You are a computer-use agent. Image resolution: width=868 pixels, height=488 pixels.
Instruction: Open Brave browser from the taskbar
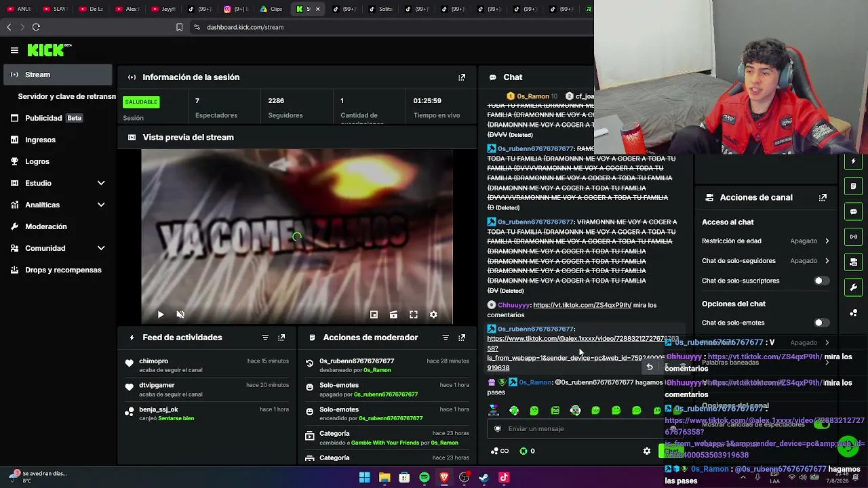[444, 478]
